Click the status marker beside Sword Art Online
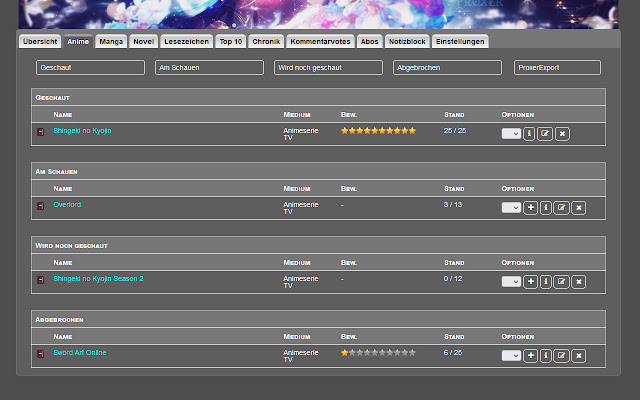The height and width of the screenshot is (400, 640). click(41, 354)
